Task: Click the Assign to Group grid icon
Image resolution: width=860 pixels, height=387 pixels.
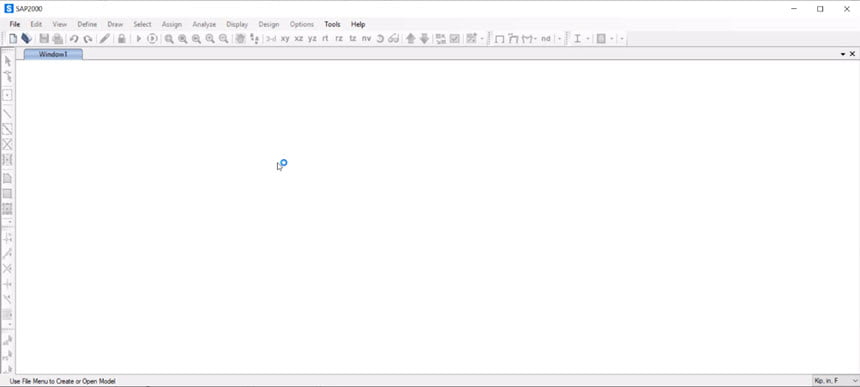Action: [x=471, y=39]
